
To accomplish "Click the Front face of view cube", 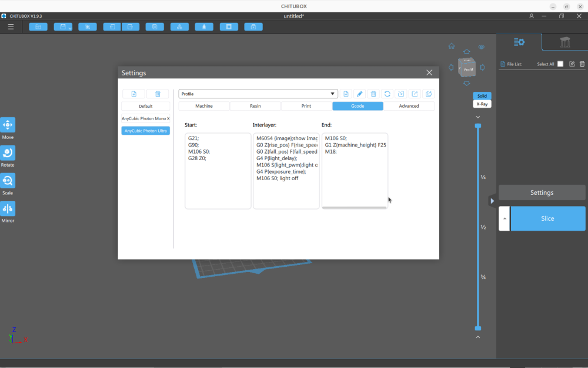I will click(469, 69).
